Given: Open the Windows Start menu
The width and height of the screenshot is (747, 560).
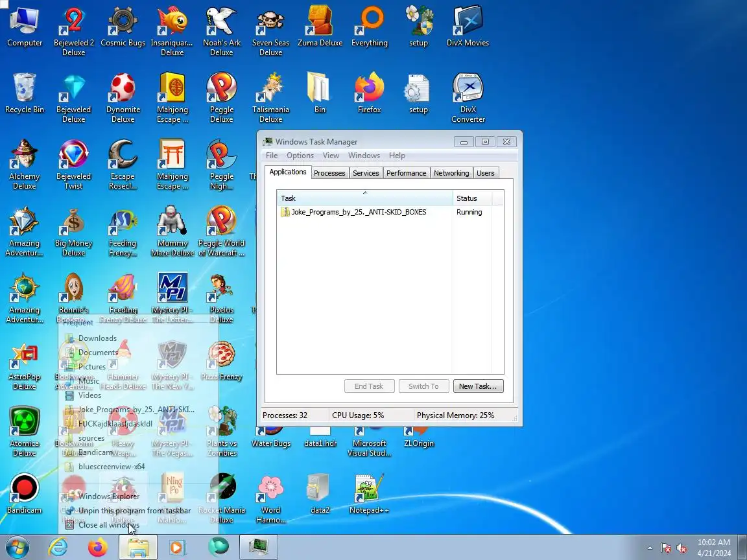Looking at the screenshot, I should 17,547.
